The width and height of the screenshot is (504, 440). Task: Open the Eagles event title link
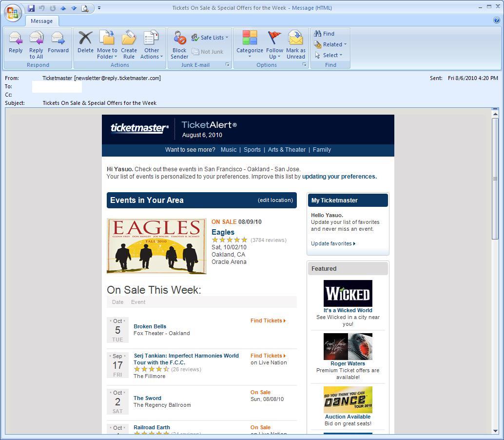pos(223,232)
